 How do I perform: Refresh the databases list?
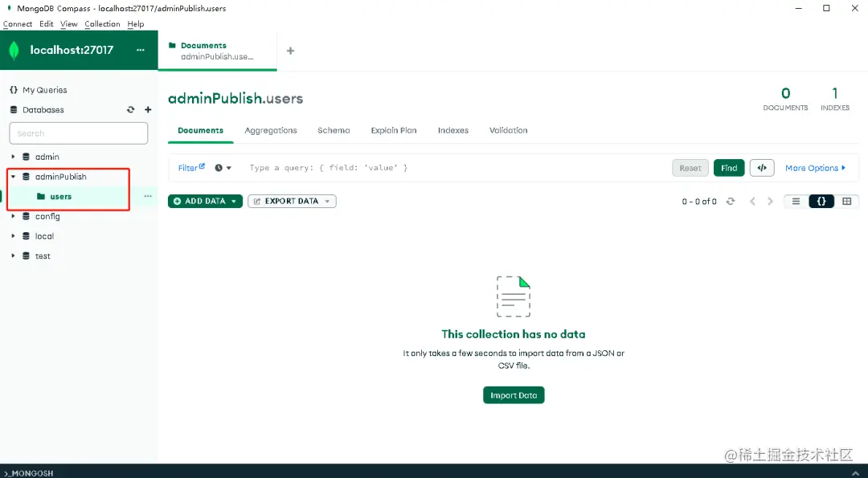[x=131, y=109]
